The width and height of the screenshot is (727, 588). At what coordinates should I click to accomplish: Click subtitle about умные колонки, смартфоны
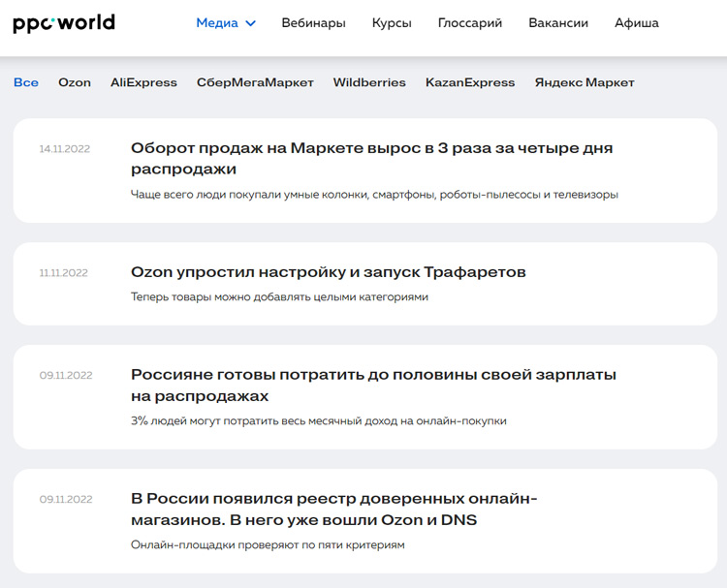[374, 194]
